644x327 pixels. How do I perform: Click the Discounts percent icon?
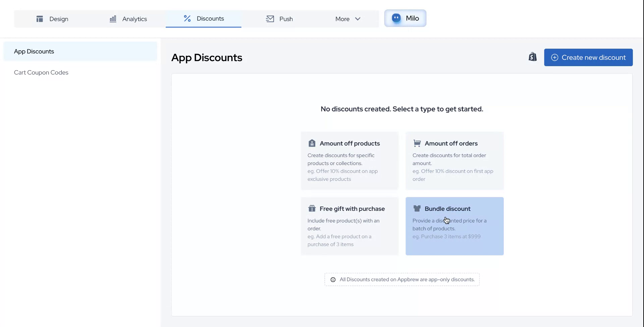pyautogui.click(x=187, y=18)
